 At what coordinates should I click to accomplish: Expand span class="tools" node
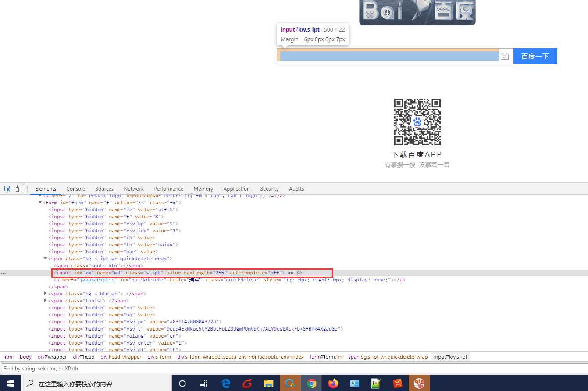46,301
